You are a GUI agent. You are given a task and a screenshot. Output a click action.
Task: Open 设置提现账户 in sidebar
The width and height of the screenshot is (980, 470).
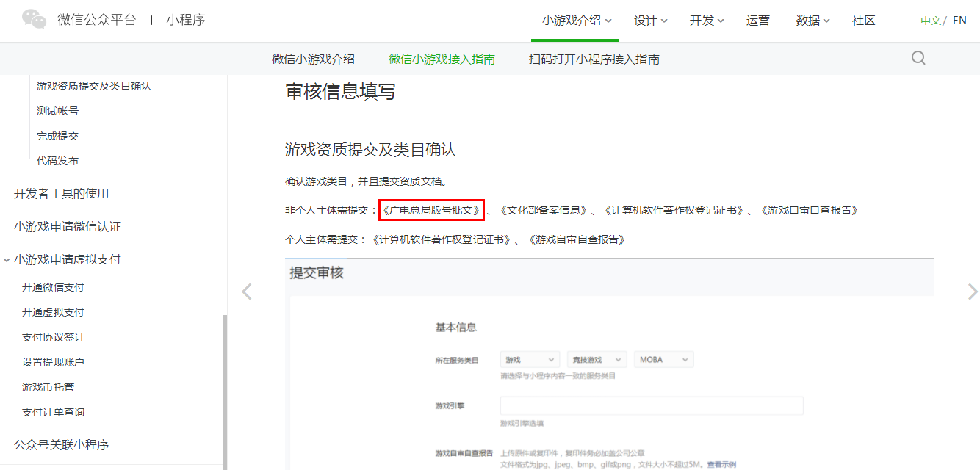53,362
